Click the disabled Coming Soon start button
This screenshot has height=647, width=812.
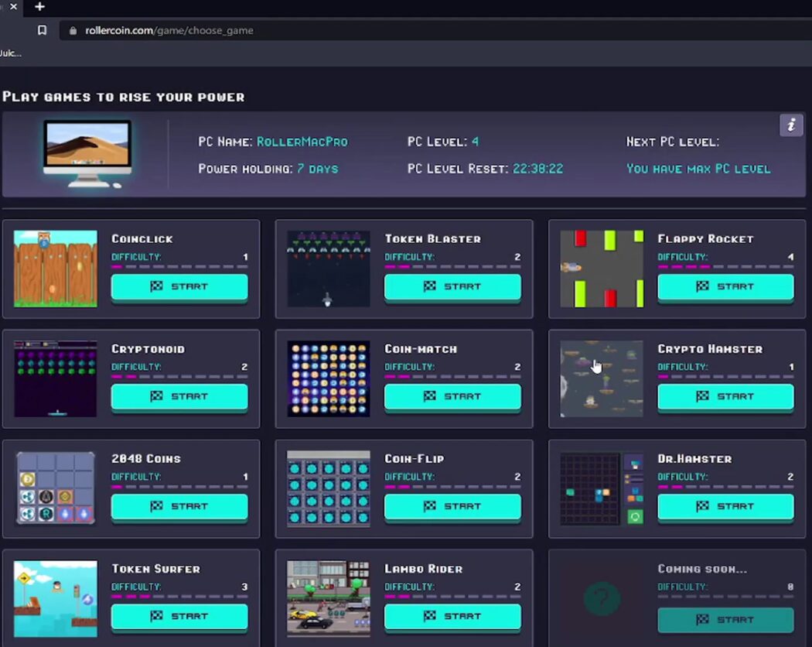click(725, 619)
